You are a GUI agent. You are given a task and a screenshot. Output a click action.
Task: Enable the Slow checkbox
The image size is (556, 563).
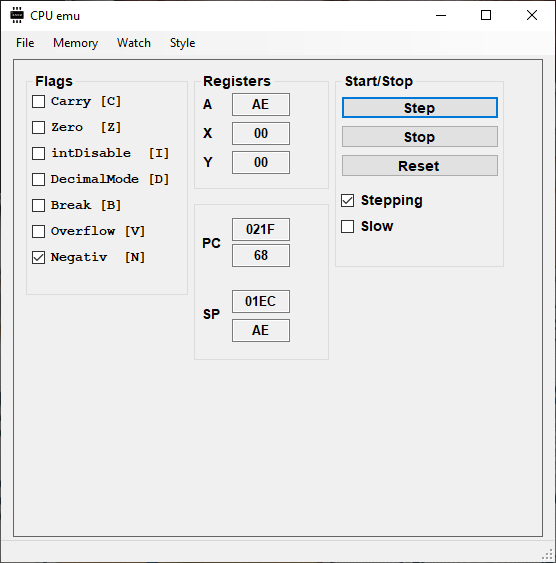(x=347, y=227)
